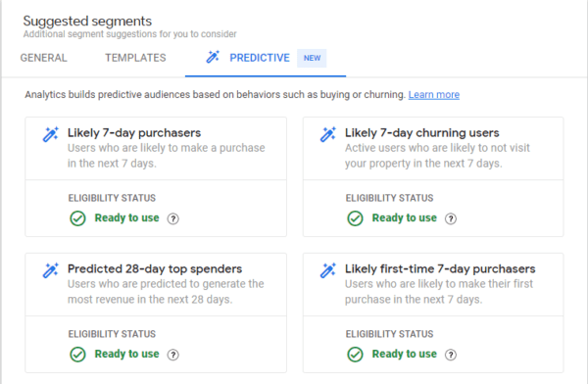Pick the Predicted 28-day top spenders segment title
Viewport: 588px width, 384px height.
(155, 268)
